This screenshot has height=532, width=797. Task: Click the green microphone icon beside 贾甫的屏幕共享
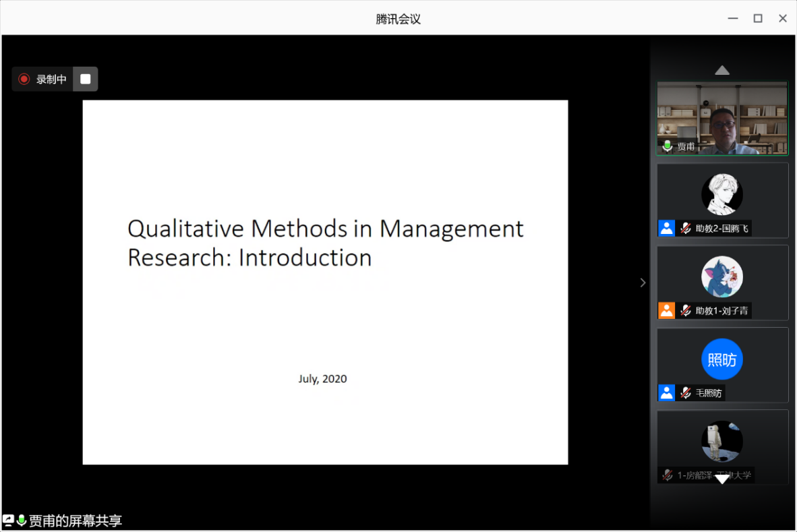(x=22, y=520)
